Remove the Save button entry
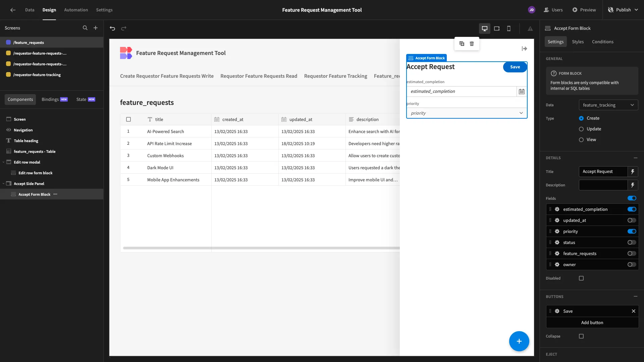 coord(634,311)
